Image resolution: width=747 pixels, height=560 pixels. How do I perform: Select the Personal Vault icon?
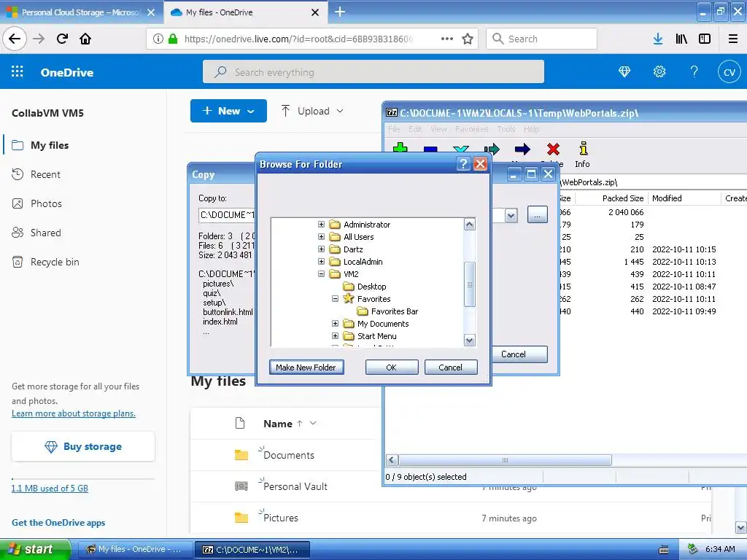coord(241,486)
